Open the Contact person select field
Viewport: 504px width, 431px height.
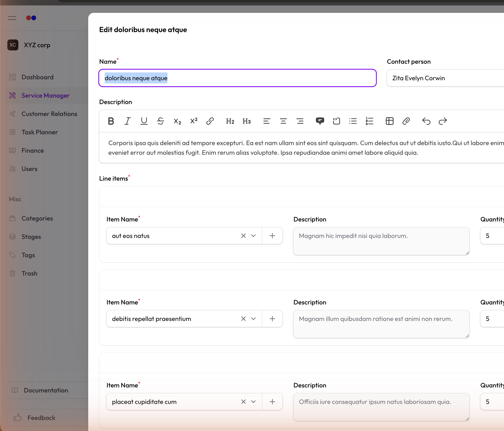445,78
